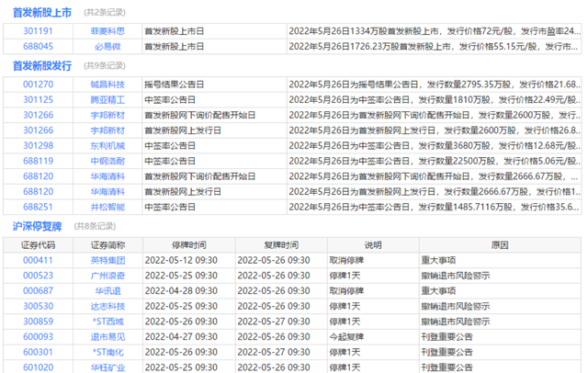Open stock code 601020
Viewport: 588px width, 373px height.
tap(38, 367)
